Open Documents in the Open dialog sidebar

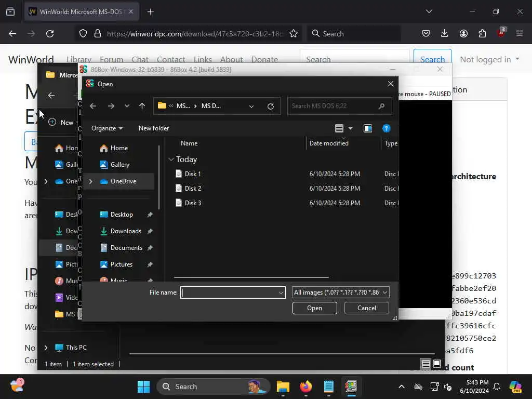(x=126, y=248)
